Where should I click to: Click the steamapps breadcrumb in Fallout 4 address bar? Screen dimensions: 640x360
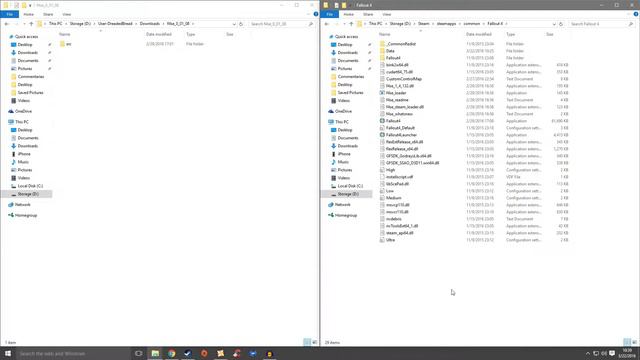point(447,24)
